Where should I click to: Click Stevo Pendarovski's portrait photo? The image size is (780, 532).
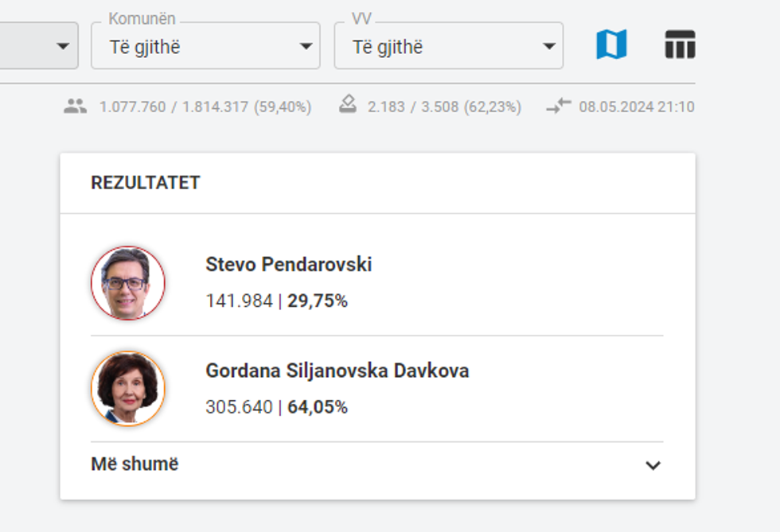point(128,283)
